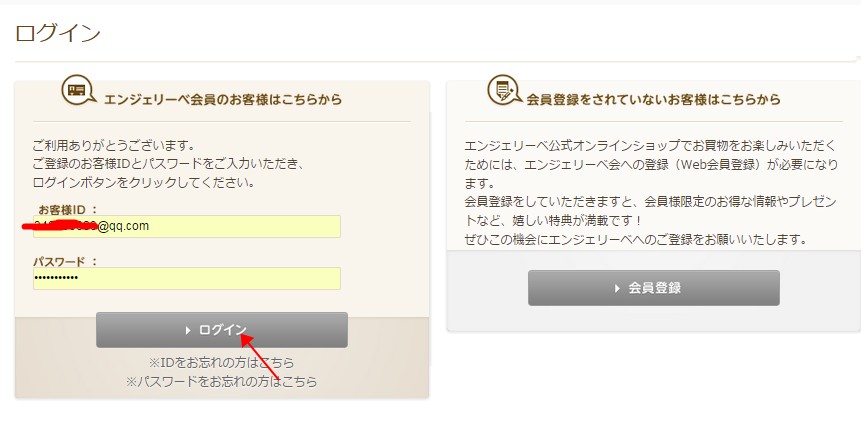Image resolution: width=861 pixels, height=438 pixels.
Task: Click the ログインボタンをクリックしてください instruction line
Action: (143, 183)
